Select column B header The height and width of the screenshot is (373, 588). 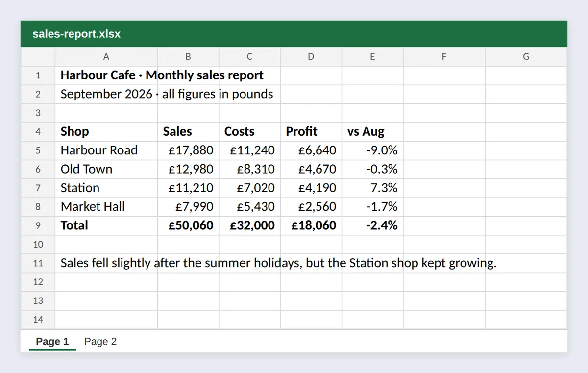188,56
